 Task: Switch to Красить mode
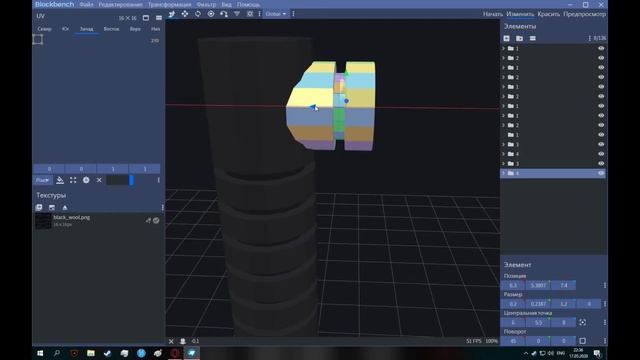click(548, 14)
